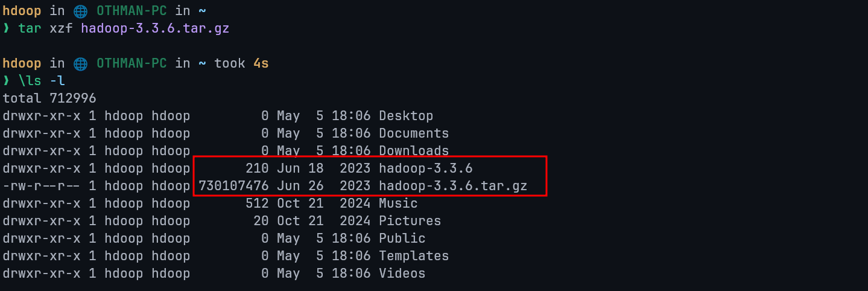Click the "total 712996" line
Viewport: 868px width, 291px height.
(49, 98)
